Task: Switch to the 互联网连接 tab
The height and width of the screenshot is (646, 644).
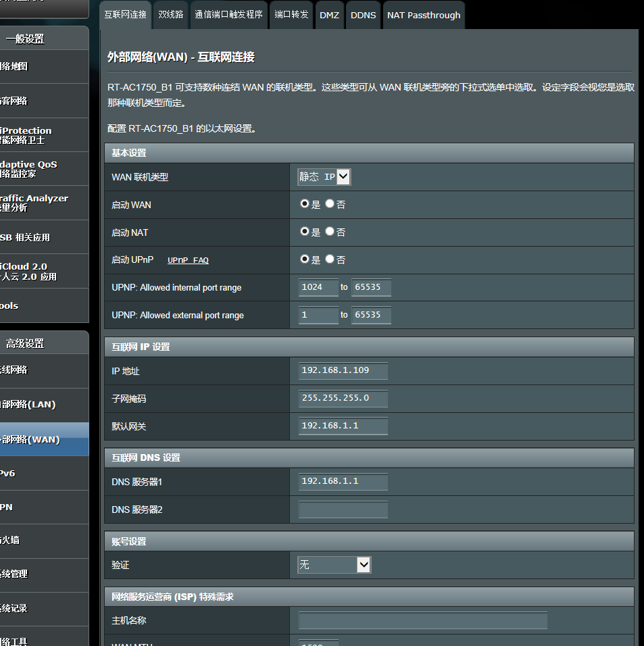Action: point(125,15)
